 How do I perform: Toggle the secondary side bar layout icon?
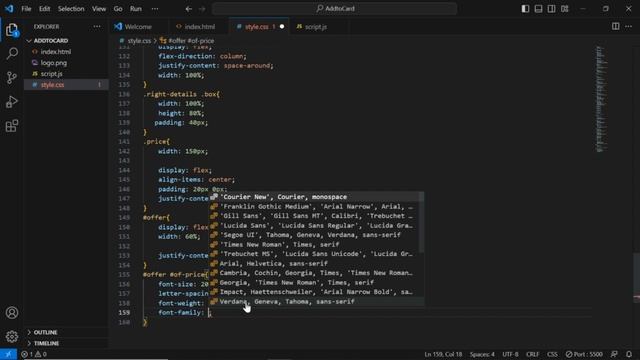coord(551,9)
